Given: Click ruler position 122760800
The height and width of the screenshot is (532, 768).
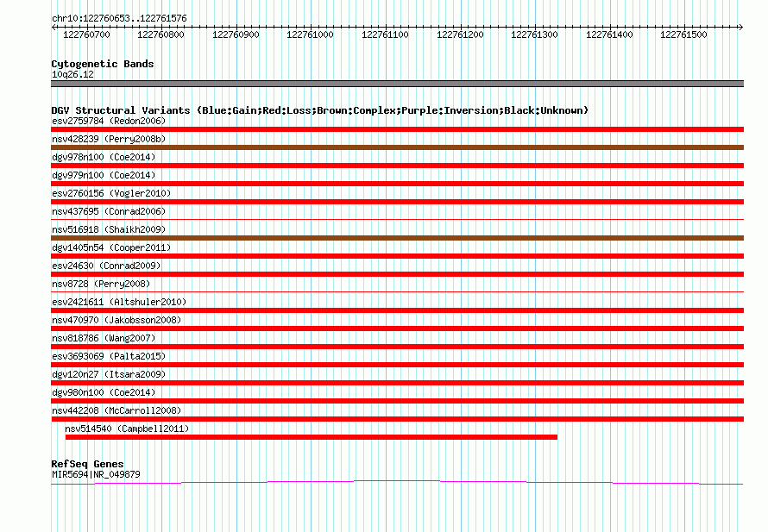Looking at the screenshot, I should click(161, 34).
